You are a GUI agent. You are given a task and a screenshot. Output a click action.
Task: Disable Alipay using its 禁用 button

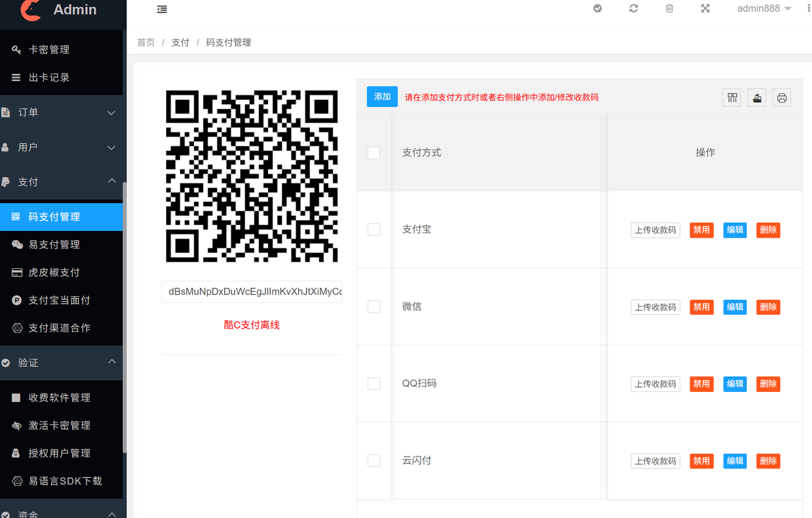point(701,230)
